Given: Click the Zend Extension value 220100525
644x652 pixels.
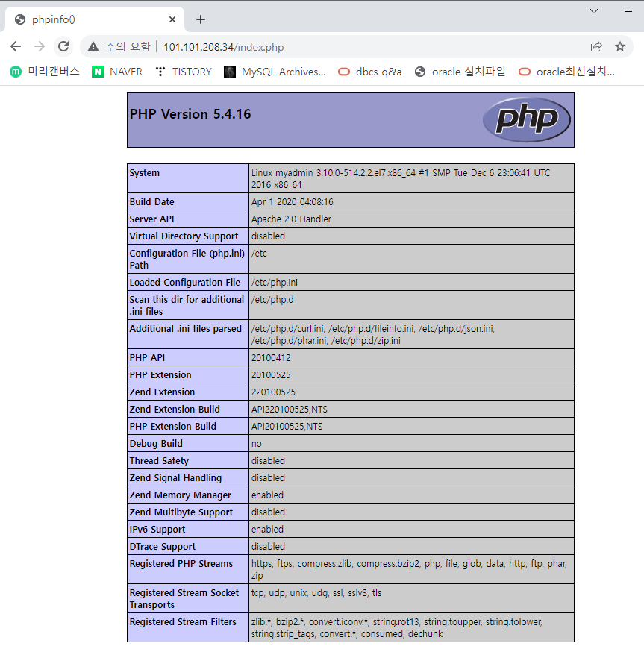Looking at the screenshot, I should (273, 392).
